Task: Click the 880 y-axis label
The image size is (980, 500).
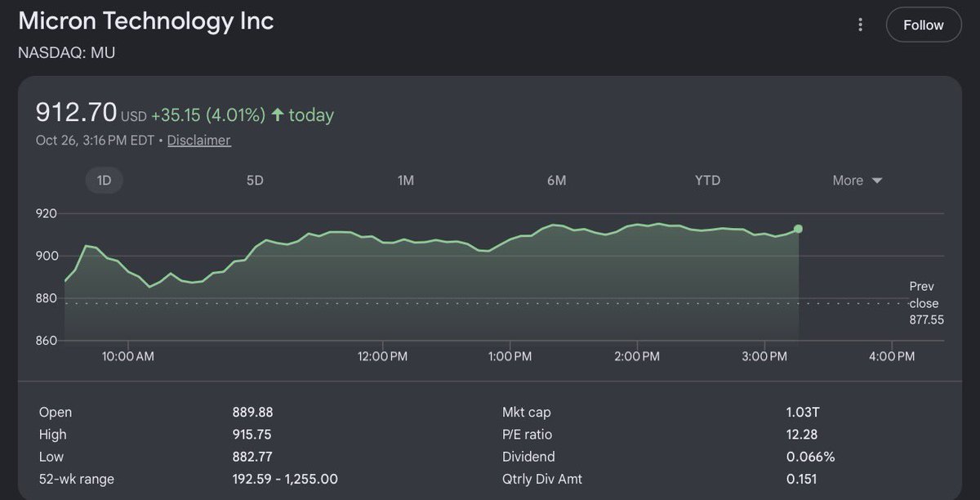Action: (47, 298)
